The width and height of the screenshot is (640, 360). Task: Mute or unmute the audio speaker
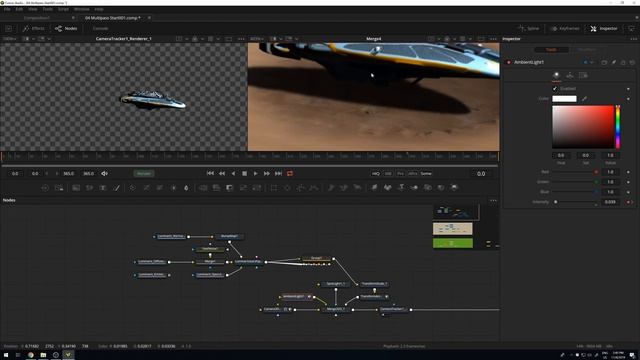[104, 173]
